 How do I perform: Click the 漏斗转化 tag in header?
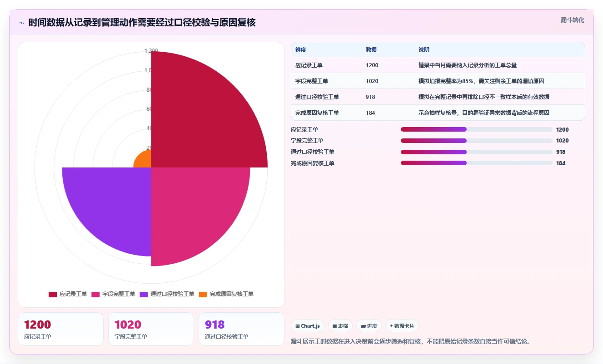pyautogui.click(x=572, y=20)
